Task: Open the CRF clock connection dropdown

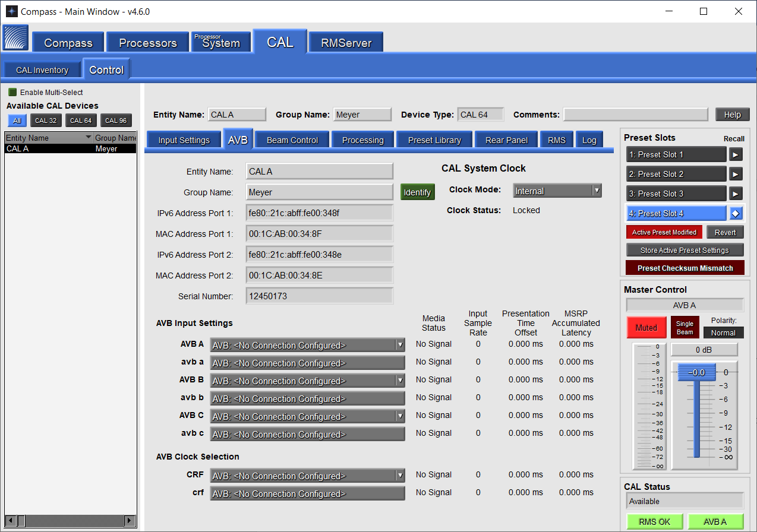Action: pos(307,476)
